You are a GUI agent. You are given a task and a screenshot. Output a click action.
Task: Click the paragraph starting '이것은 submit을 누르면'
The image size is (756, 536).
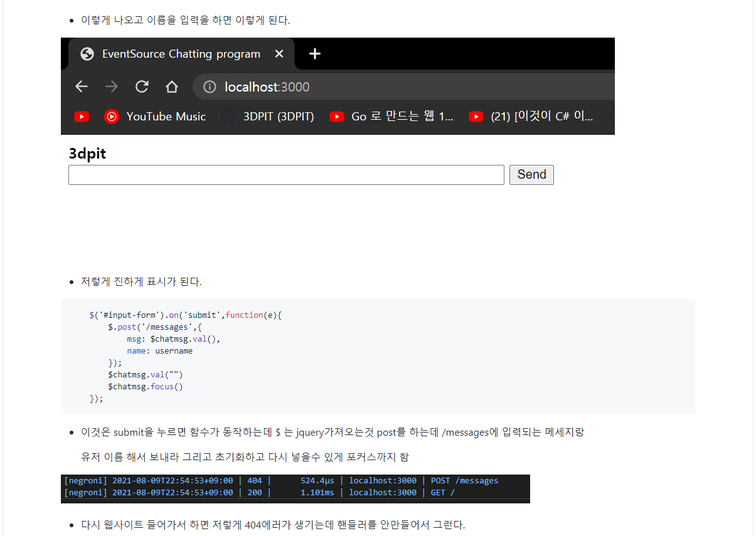point(333,432)
